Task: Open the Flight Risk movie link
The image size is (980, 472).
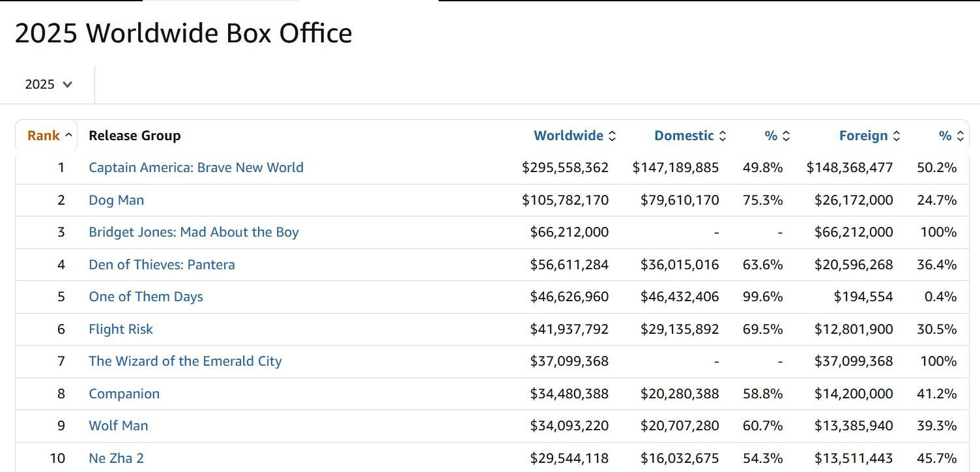Action: (121, 329)
